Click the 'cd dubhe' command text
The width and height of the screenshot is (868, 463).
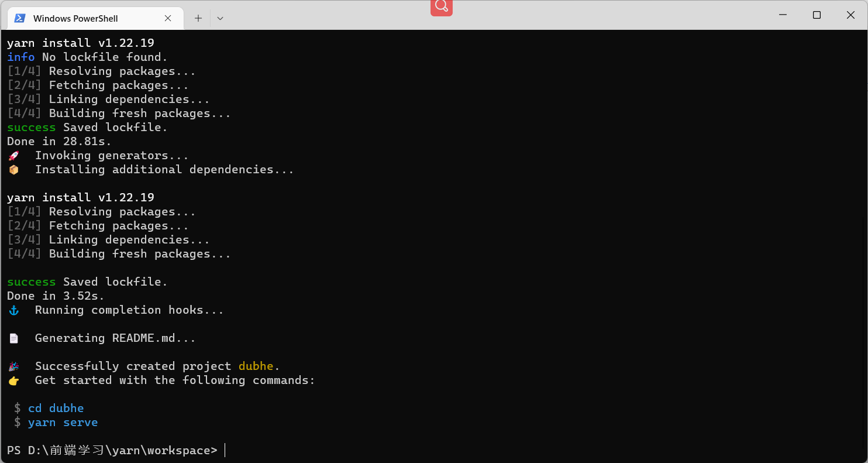click(x=56, y=408)
